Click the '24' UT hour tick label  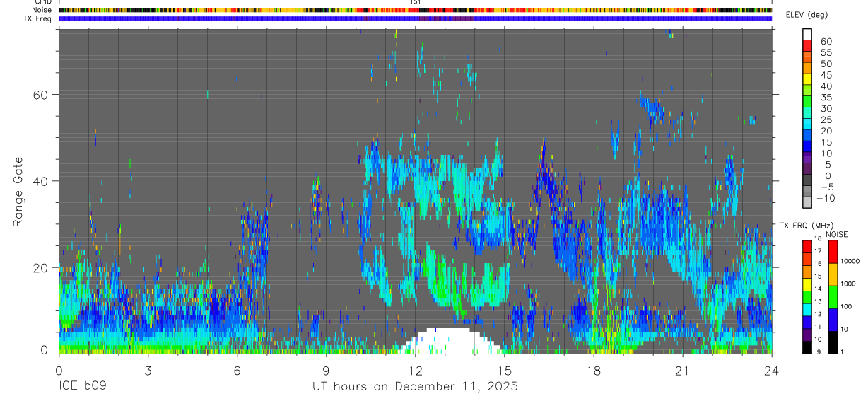[771, 371]
